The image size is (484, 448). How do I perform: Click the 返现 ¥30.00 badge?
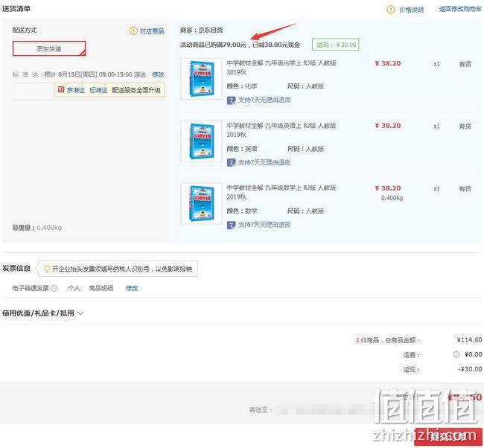[x=336, y=45]
